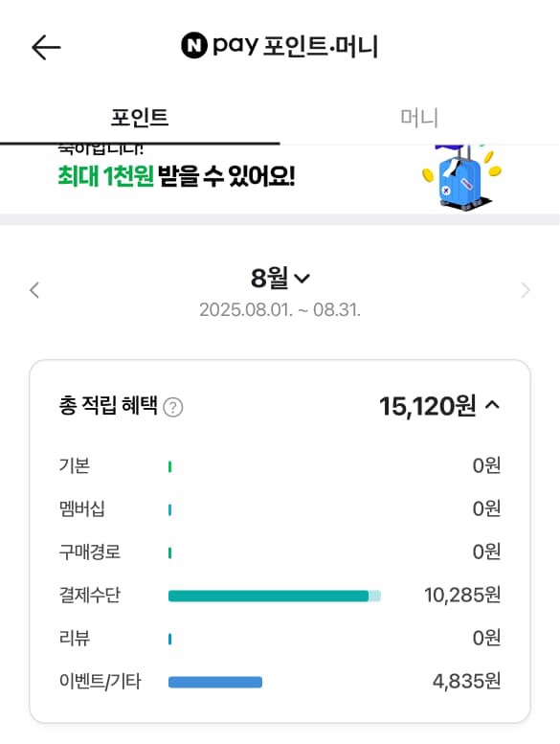560x744 pixels.
Task: Tap the 총 적립 혜택 heading
Action: (x=107, y=406)
